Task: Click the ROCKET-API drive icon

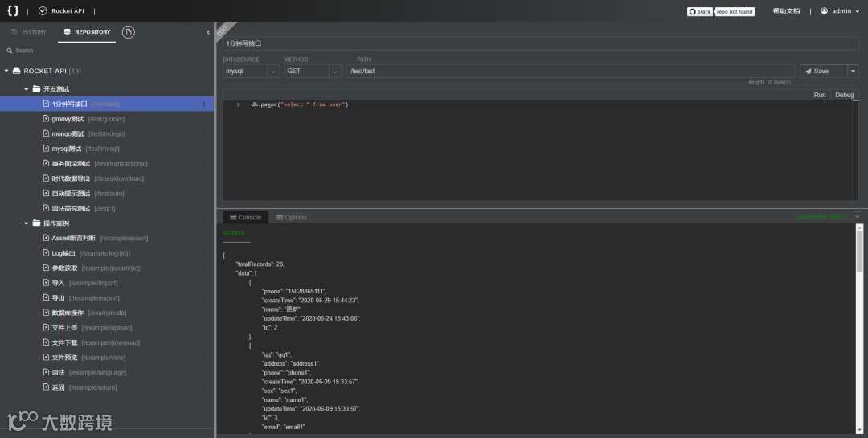Action: (16, 71)
